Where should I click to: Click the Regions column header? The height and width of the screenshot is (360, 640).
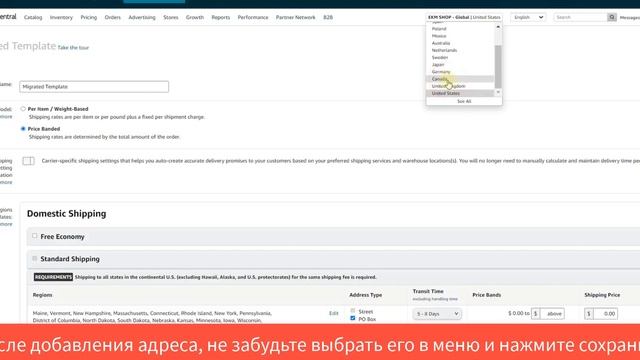click(x=42, y=295)
